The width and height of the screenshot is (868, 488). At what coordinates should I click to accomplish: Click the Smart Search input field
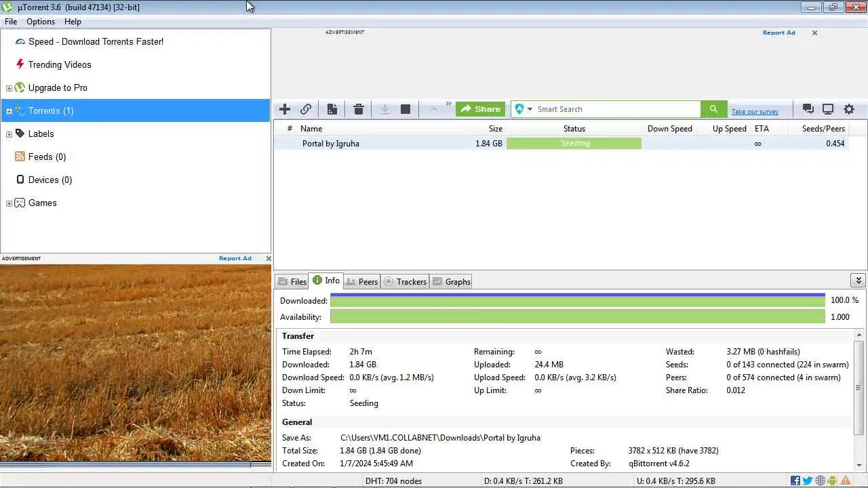[x=617, y=109]
